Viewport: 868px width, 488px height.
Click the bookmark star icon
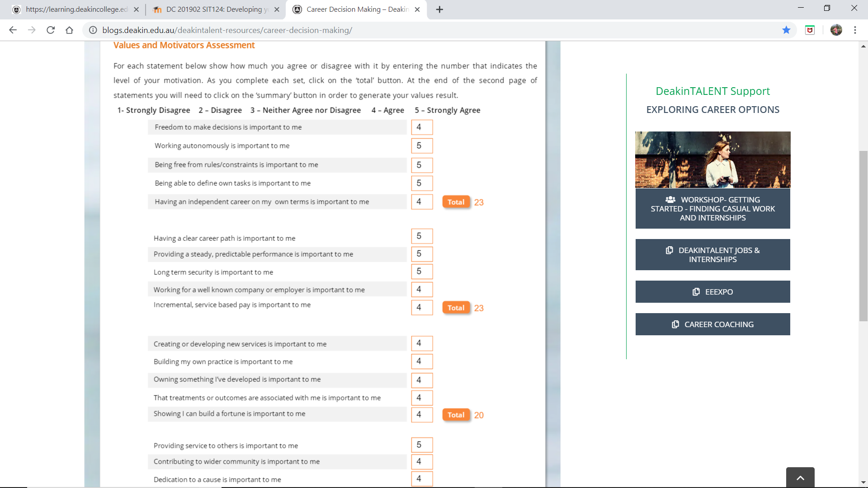coord(786,30)
